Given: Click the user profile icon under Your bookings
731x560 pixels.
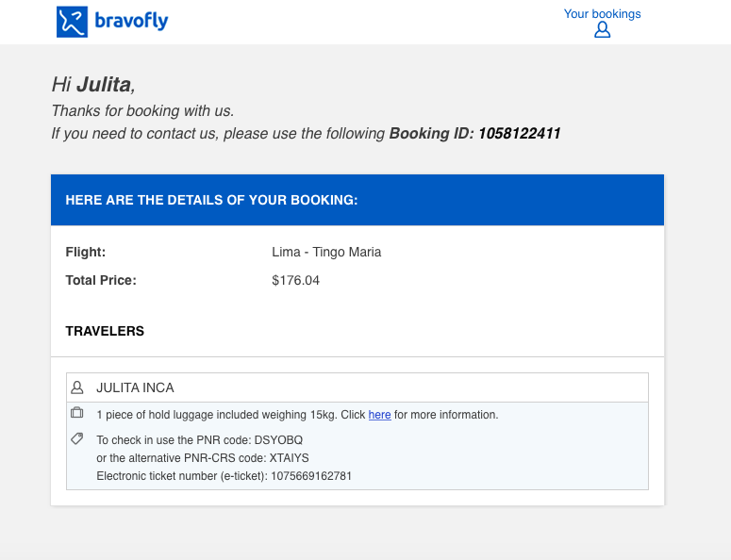Looking at the screenshot, I should [x=602, y=30].
